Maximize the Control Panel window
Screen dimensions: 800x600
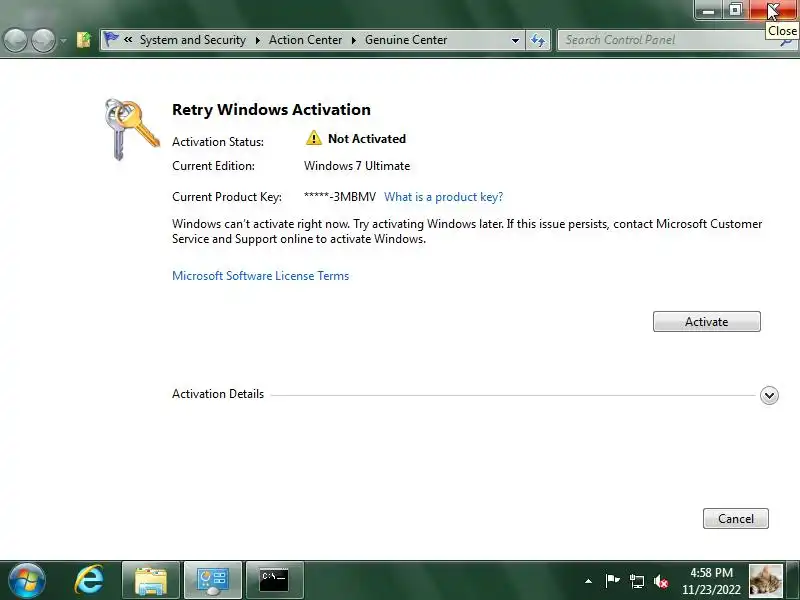click(x=735, y=10)
